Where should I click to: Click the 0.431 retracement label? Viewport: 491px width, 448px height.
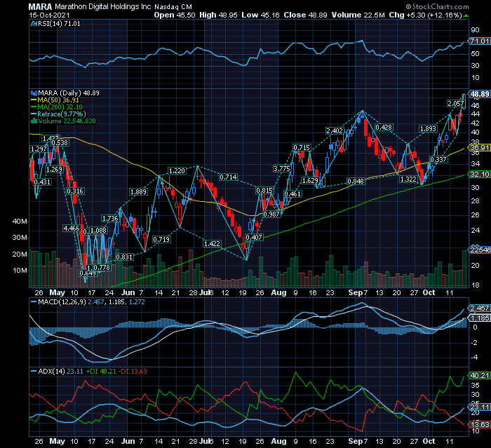(42, 182)
